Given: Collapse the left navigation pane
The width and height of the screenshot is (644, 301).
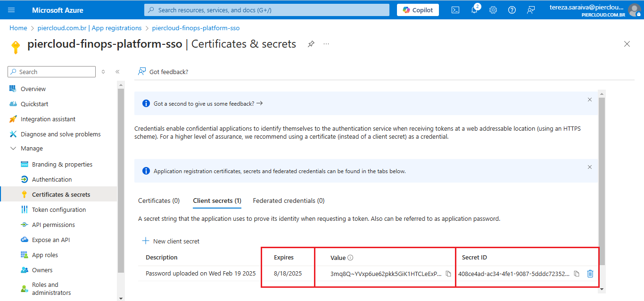Looking at the screenshot, I should 117,72.
